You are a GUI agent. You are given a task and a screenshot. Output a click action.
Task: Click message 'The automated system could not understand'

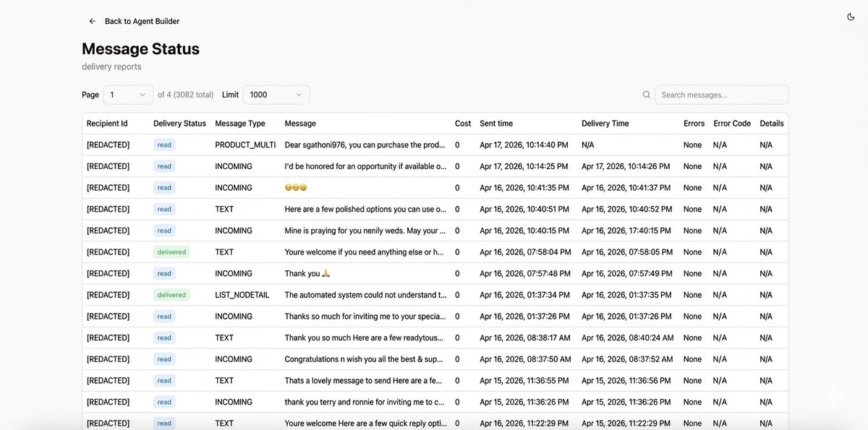365,295
